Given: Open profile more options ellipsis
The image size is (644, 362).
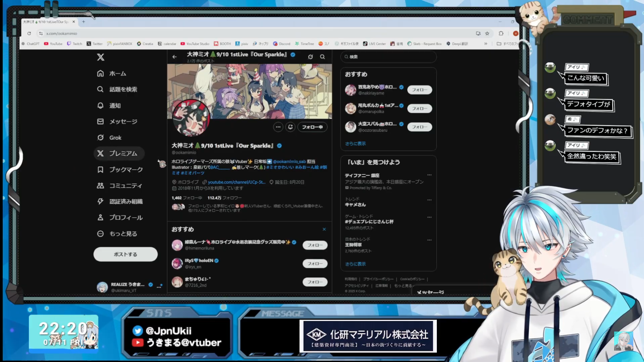Looking at the screenshot, I should (x=278, y=127).
